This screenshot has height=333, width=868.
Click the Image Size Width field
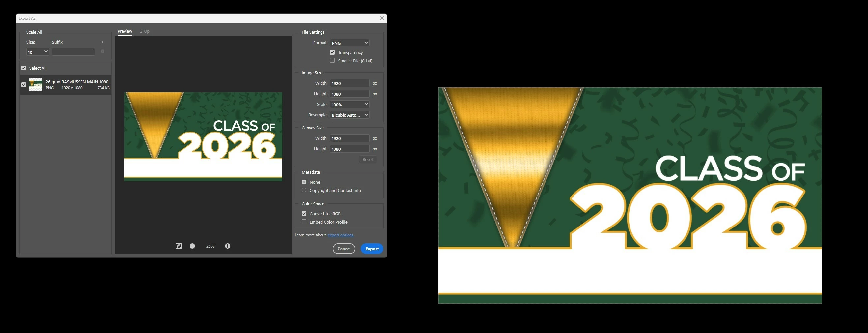[350, 83]
